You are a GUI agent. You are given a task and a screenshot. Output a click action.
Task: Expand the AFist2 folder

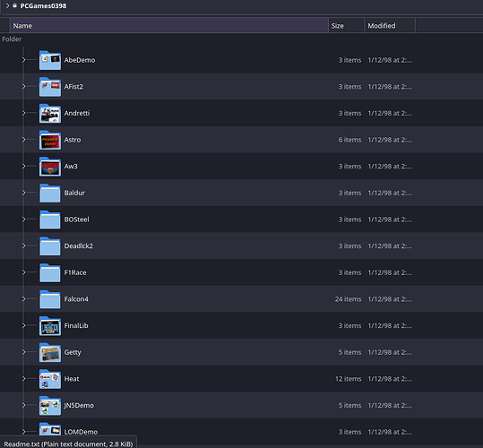pyautogui.click(x=23, y=86)
